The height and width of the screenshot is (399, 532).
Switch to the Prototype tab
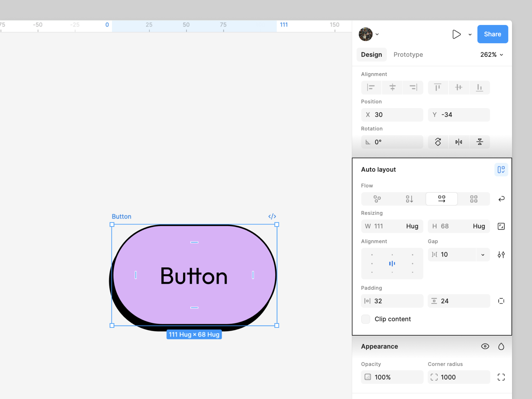pos(408,55)
